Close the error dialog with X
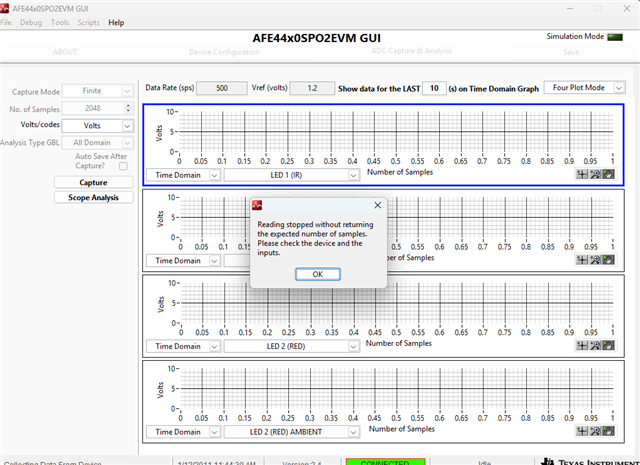The height and width of the screenshot is (465, 640). pyautogui.click(x=378, y=205)
